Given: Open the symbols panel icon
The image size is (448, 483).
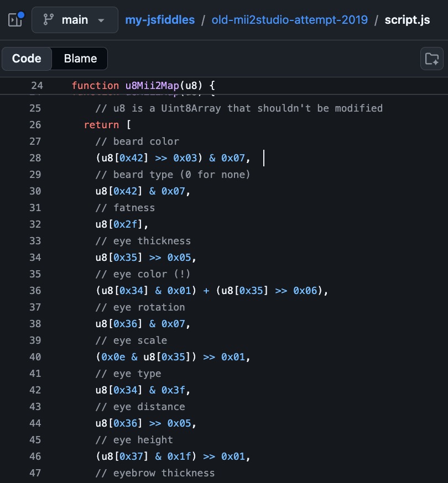Looking at the screenshot, I should [x=431, y=59].
